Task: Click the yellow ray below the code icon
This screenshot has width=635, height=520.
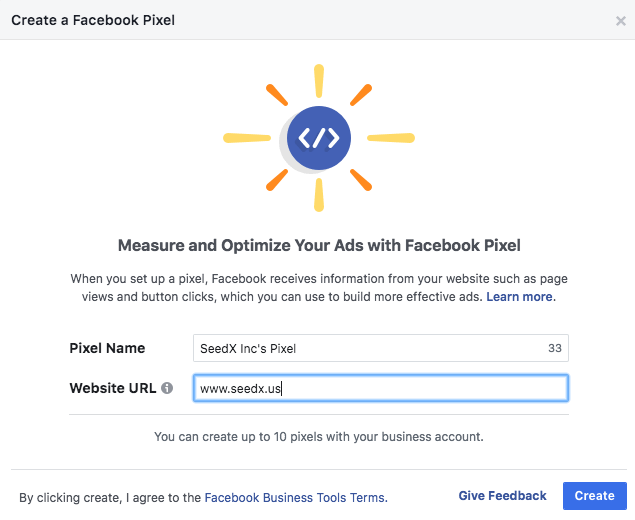Action: tap(319, 195)
